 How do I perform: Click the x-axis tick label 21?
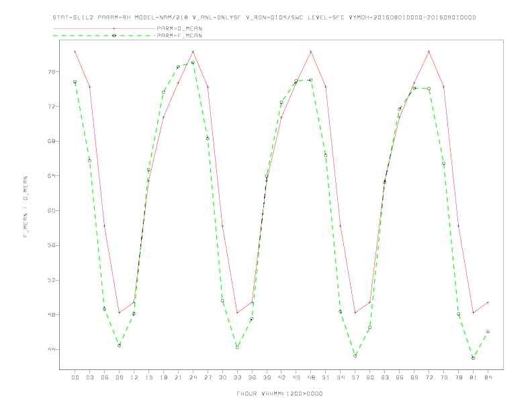(x=178, y=377)
